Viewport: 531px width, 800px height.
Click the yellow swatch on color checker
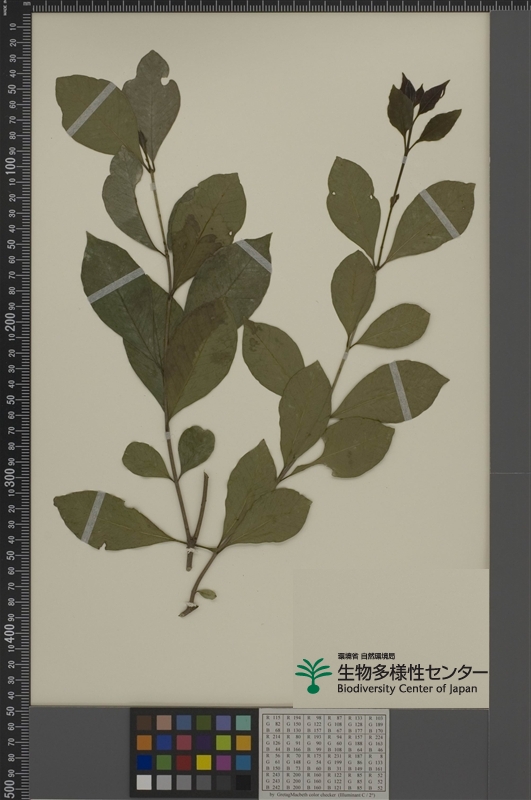204,762
